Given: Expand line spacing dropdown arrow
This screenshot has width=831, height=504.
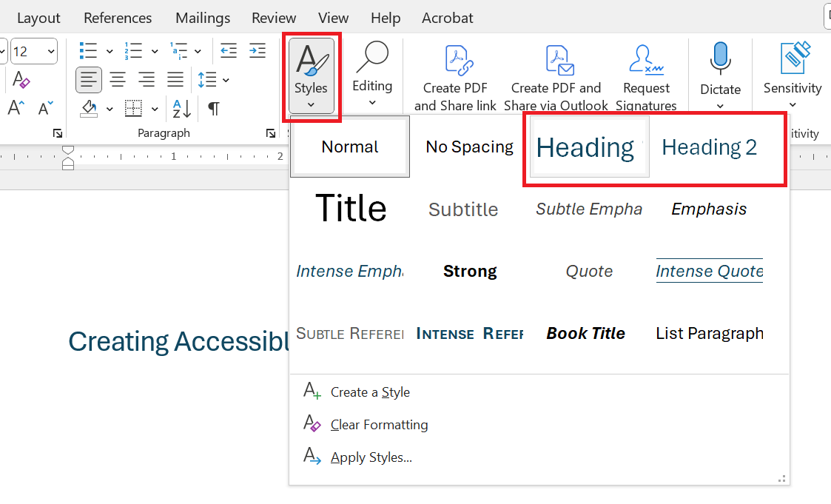Looking at the screenshot, I should coord(226,80).
